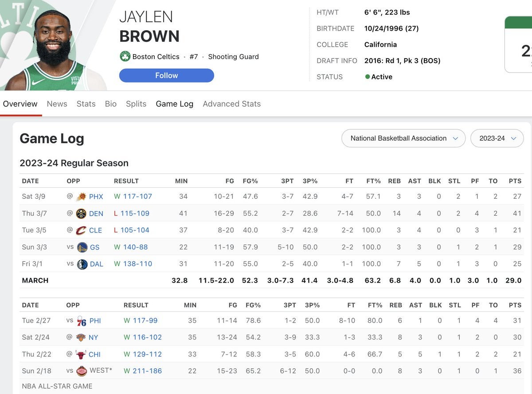
Task: Open the W 117-107 game result link
Action: point(133,197)
